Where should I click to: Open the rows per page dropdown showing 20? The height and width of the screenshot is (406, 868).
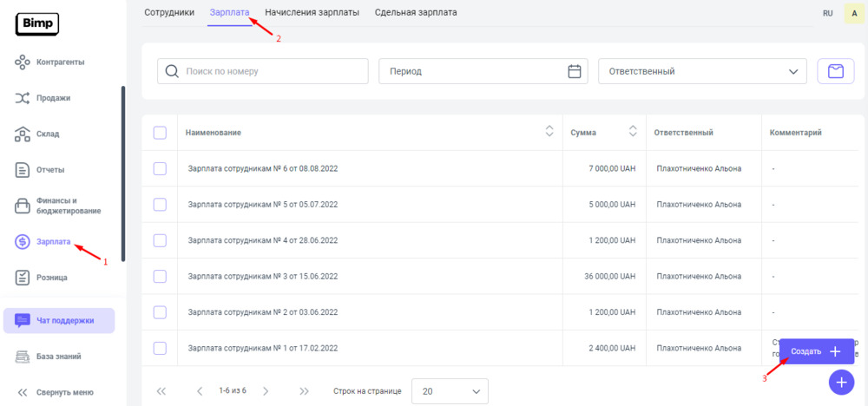(450, 391)
